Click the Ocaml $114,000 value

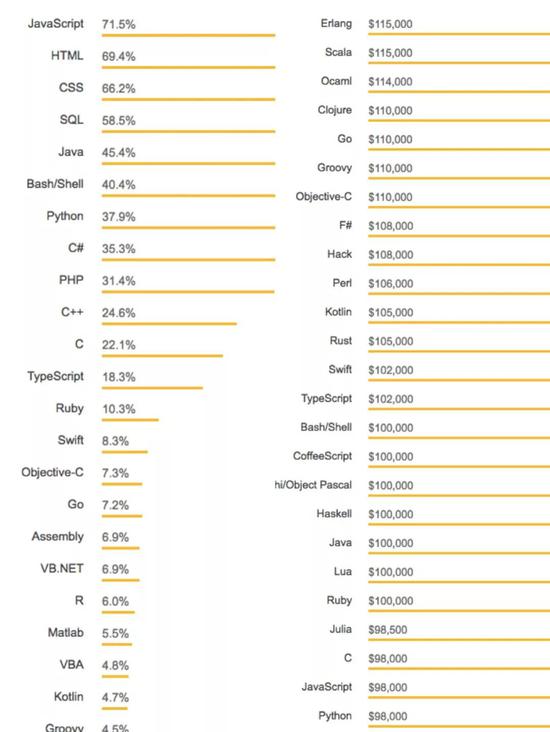[x=390, y=82]
